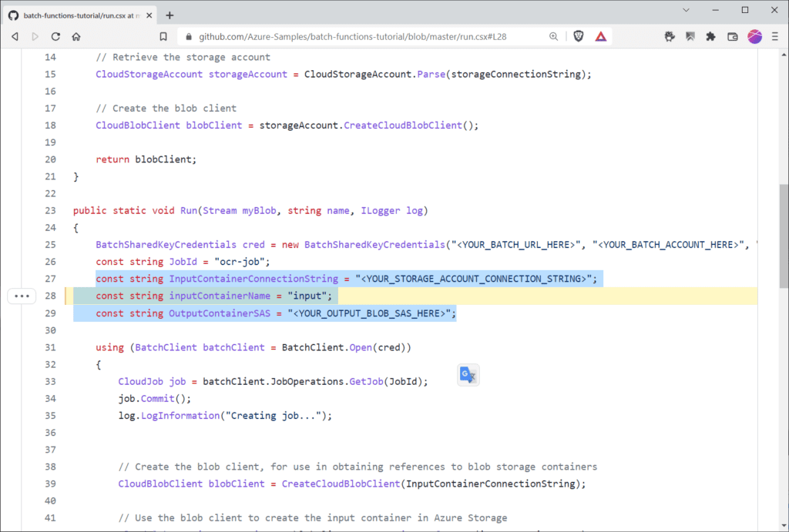Click "ILogger log" parameter text
This screenshot has height=532, width=789.
click(x=392, y=211)
